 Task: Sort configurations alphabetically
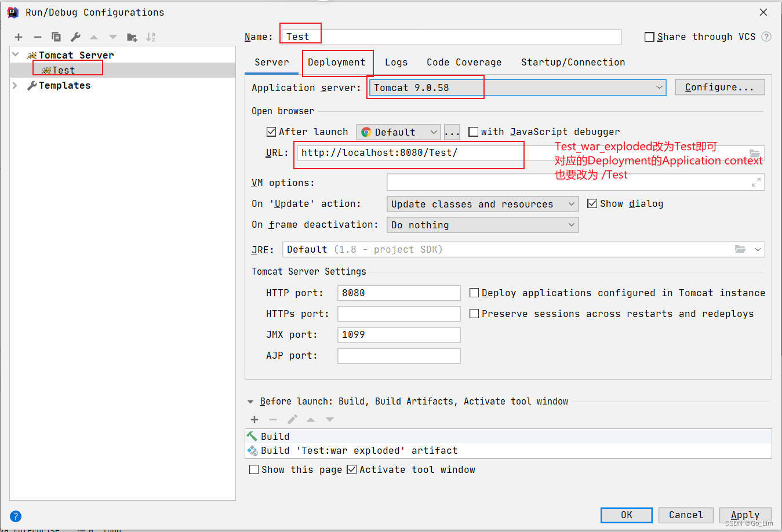click(151, 37)
